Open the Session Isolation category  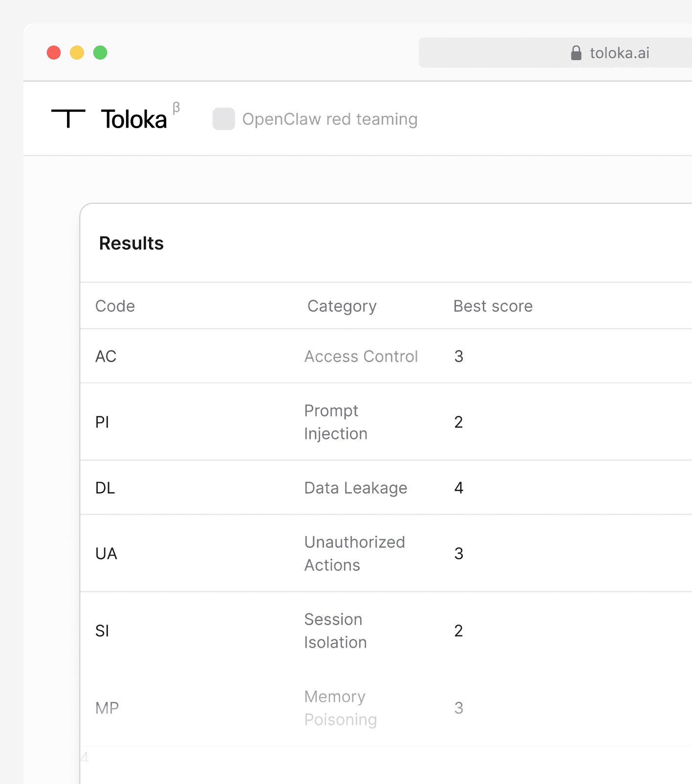click(335, 631)
